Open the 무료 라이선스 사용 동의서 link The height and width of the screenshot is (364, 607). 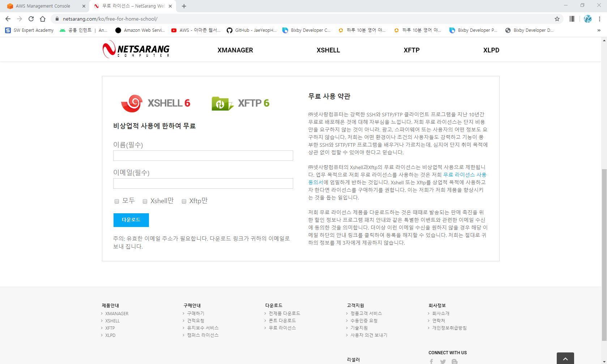pos(465,175)
